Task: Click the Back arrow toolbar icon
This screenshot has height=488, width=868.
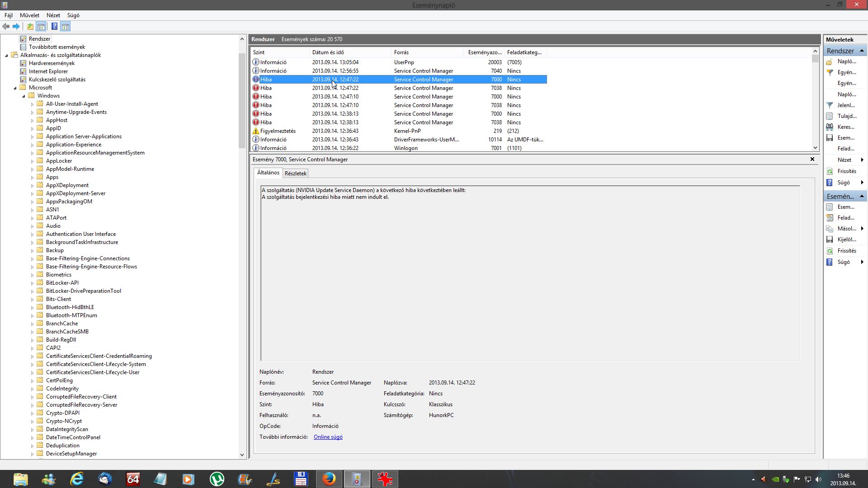Action: pos(6,27)
